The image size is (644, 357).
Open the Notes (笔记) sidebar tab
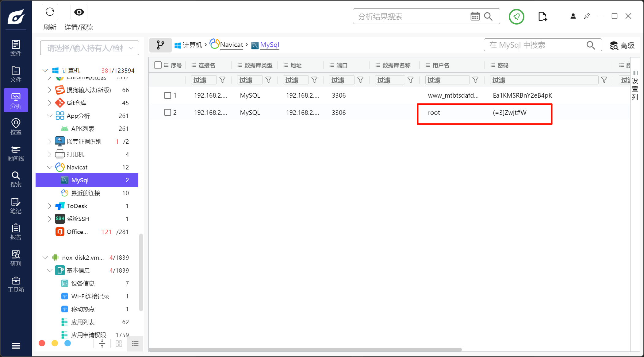point(16,206)
